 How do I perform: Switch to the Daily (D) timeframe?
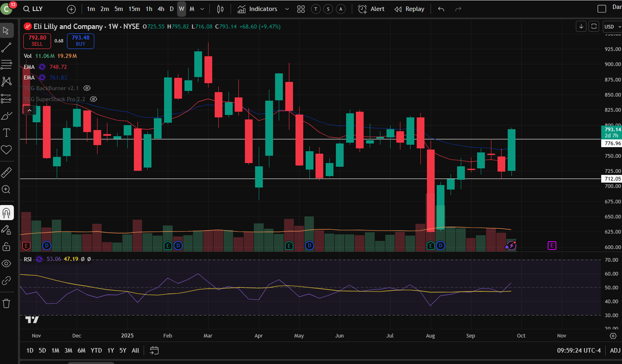tap(172, 9)
